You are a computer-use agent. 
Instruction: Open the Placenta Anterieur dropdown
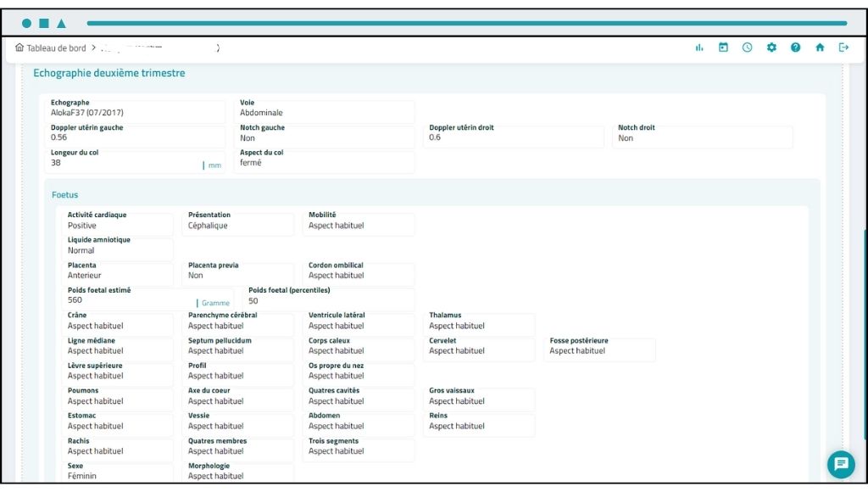(120, 276)
